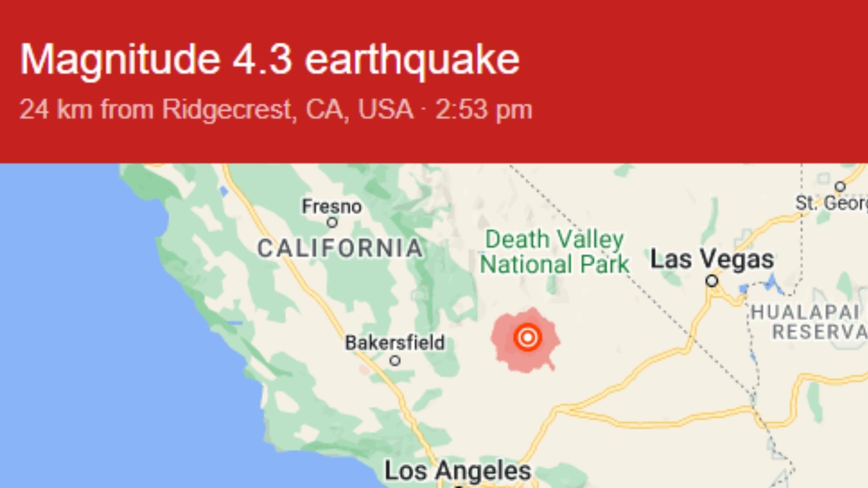Select the Las Vegas text label
868x488 pixels.
pos(712,259)
